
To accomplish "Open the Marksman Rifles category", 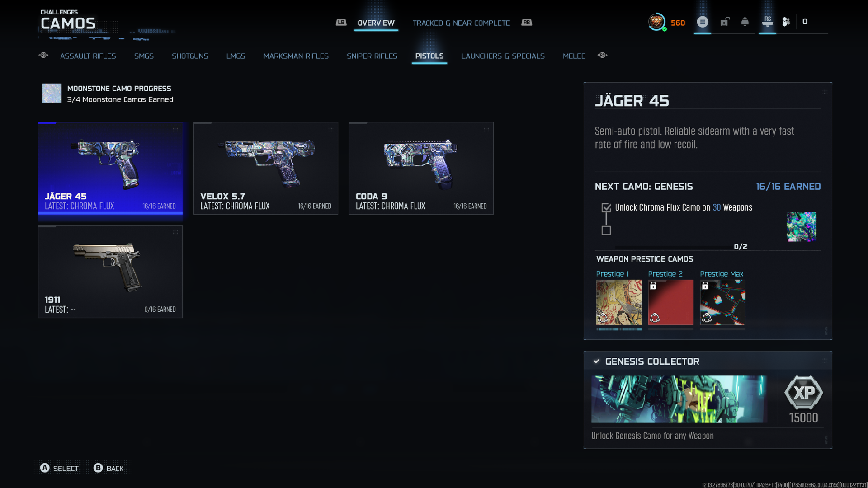I will (296, 56).
